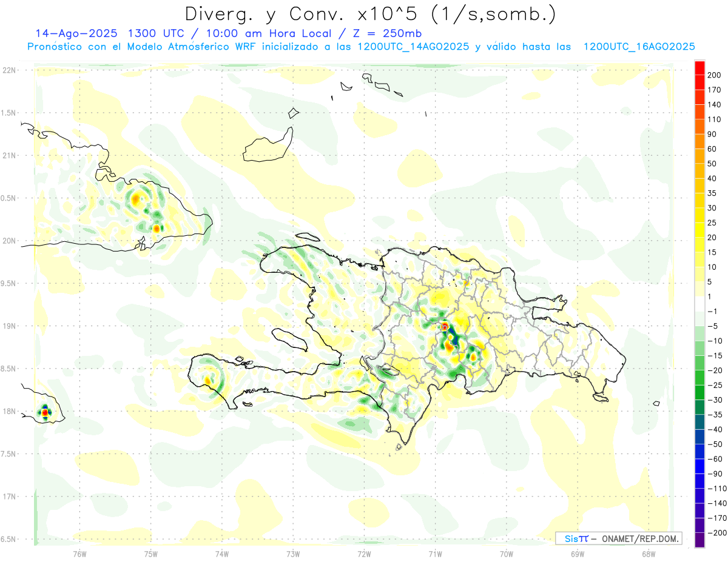
Task: Click the '200' color bar label
Action: click(x=714, y=75)
